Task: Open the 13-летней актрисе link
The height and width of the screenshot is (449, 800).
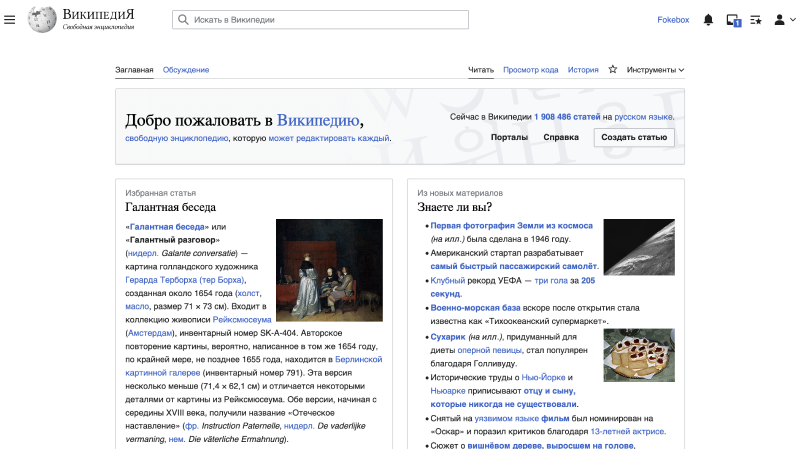Action: 627,432
